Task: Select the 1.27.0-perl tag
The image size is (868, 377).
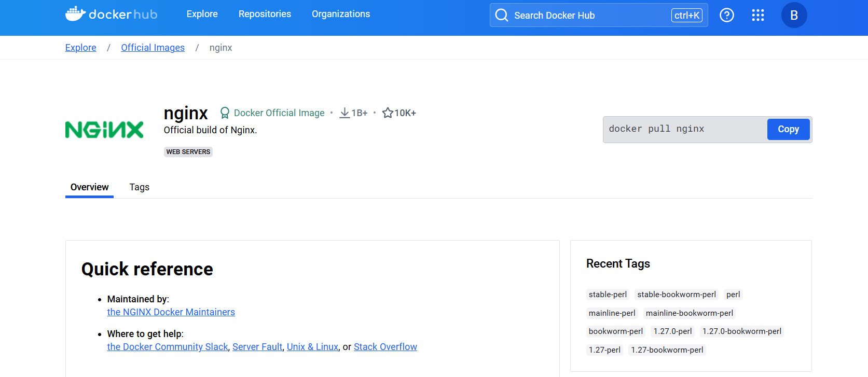Action: tap(672, 331)
